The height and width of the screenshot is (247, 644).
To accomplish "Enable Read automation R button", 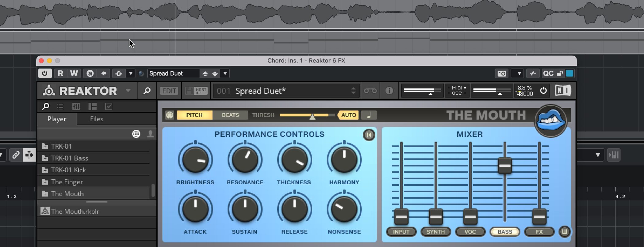I will pyautogui.click(x=60, y=73).
